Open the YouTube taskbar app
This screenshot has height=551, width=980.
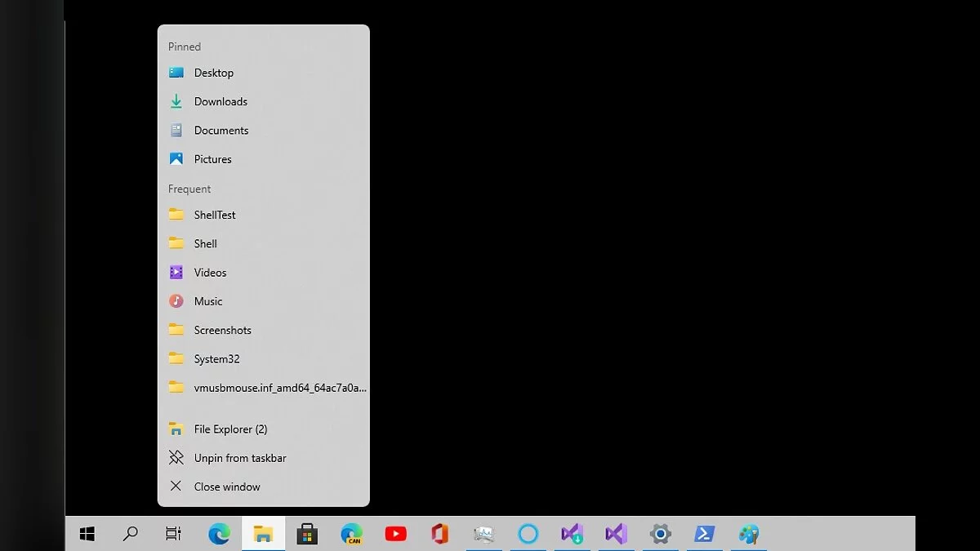tap(395, 534)
